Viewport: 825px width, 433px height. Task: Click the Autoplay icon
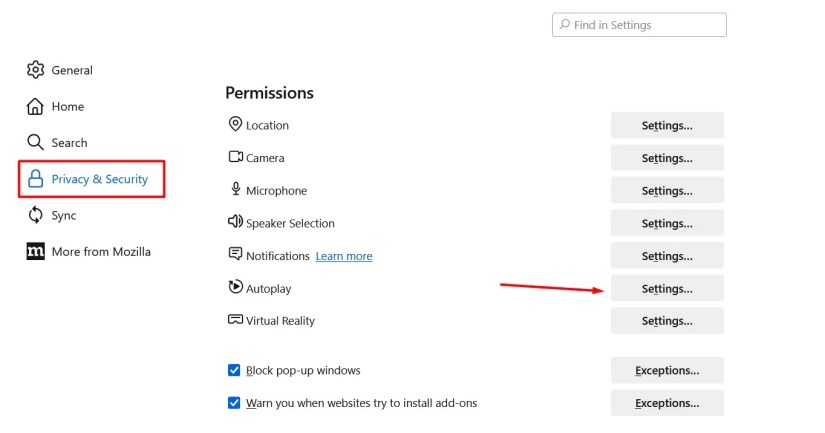tap(235, 287)
